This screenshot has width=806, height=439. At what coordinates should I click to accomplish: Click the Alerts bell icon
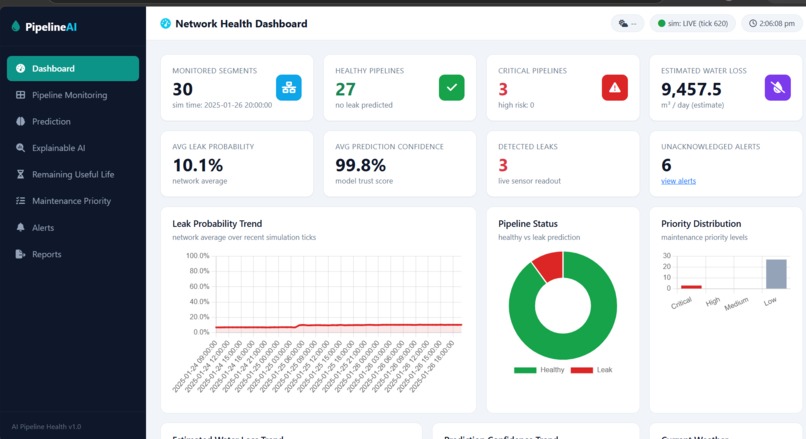[x=21, y=227]
